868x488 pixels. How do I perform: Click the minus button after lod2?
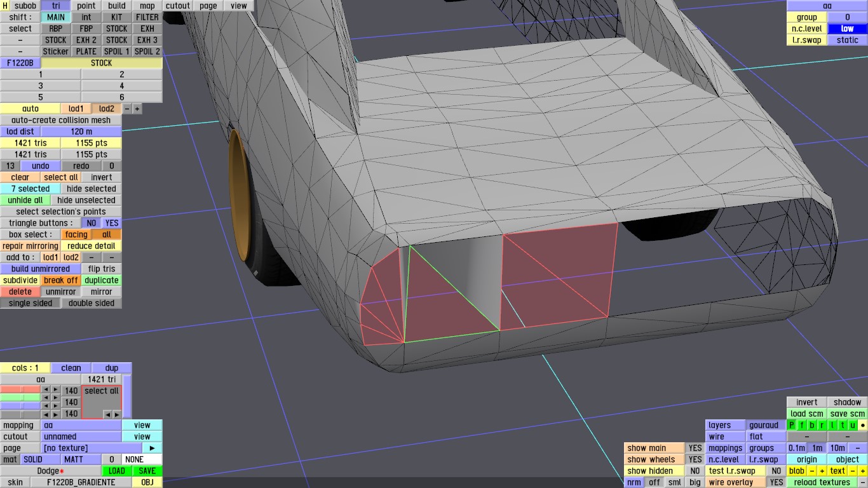pos(127,109)
